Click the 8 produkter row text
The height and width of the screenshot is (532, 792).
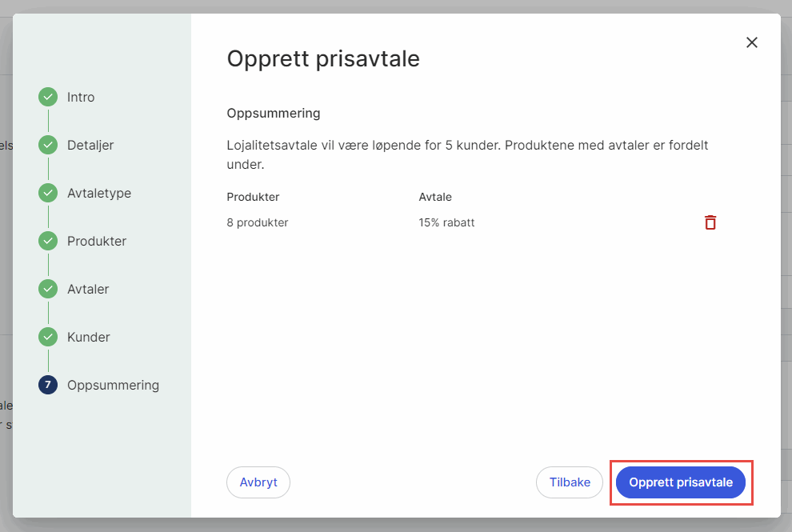click(258, 222)
